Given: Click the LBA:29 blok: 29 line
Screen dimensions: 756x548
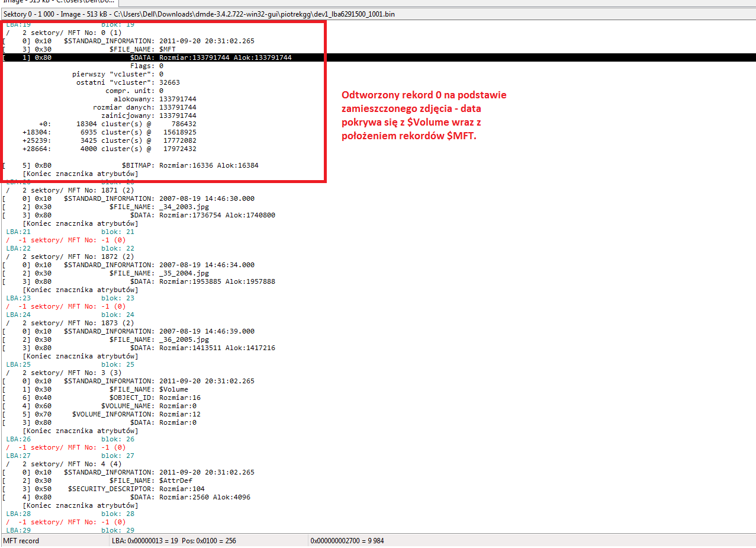Looking at the screenshot, I should (70, 530).
